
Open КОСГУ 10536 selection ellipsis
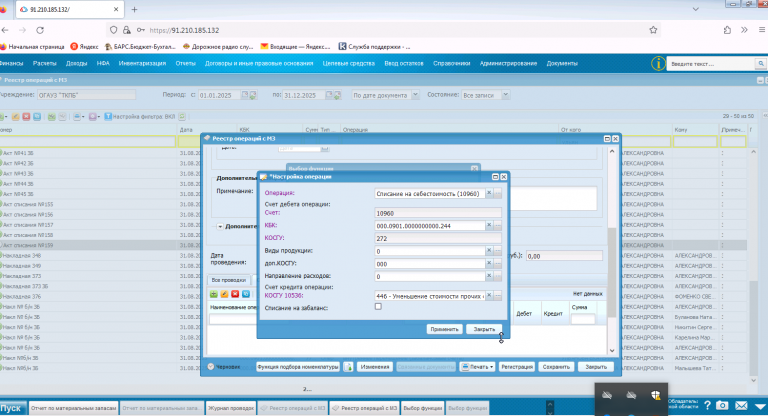click(x=498, y=296)
